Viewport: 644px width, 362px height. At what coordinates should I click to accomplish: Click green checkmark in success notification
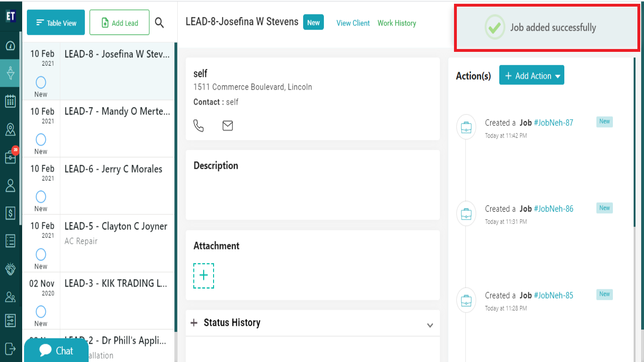(x=495, y=27)
